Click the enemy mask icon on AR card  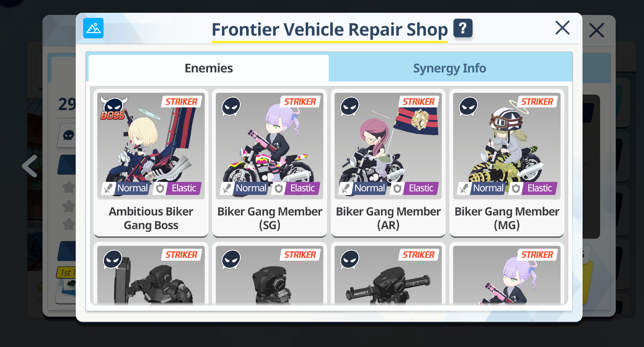(x=350, y=106)
